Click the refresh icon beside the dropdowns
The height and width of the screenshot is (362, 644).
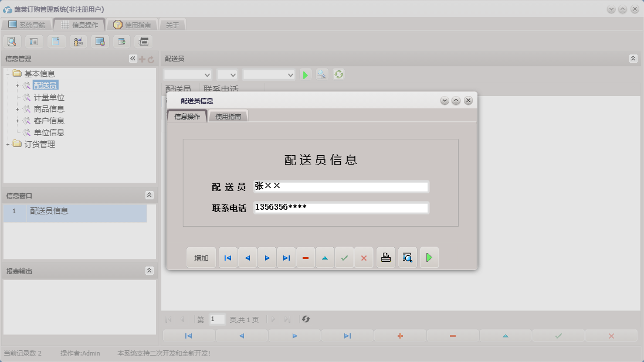pyautogui.click(x=339, y=74)
